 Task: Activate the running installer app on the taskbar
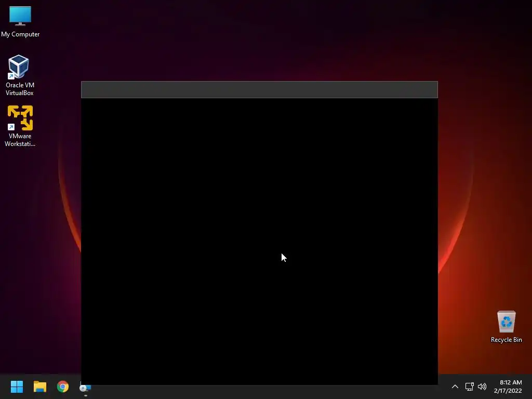(x=86, y=388)
